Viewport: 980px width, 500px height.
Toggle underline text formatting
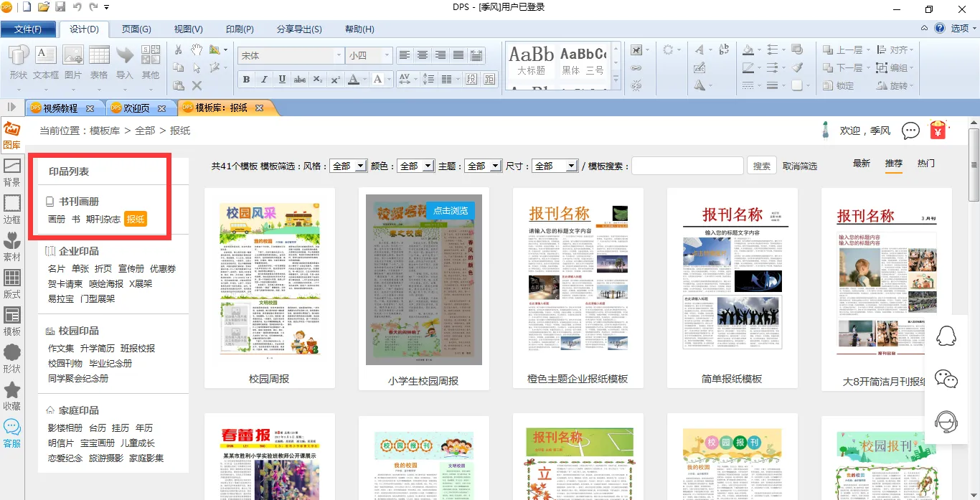pyautogui.click(x=282, y=79)
